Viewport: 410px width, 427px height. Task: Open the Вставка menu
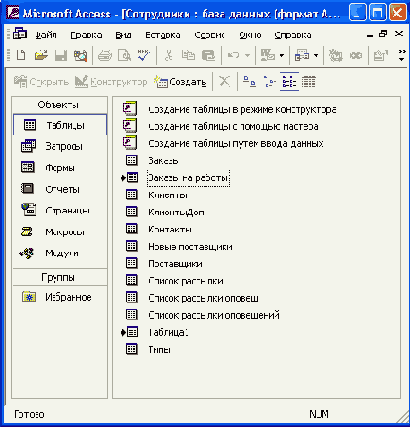[163, 35]
